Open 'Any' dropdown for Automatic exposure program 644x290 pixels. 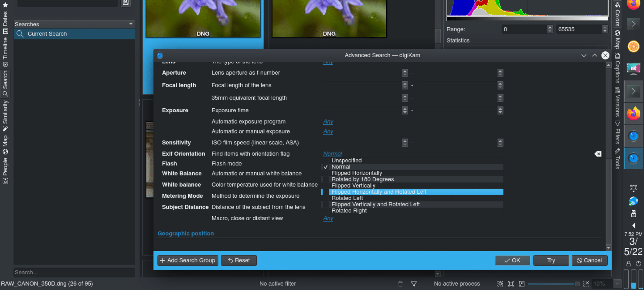coord(328,122)
